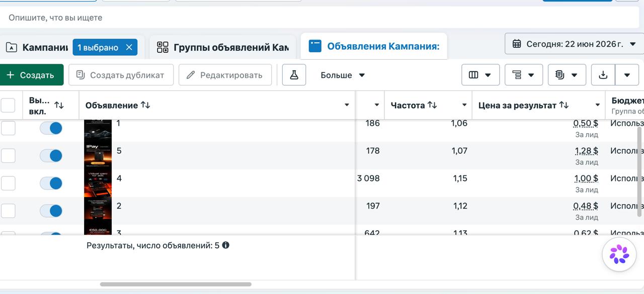The width and height of the screenshot is (644, 294).
Task: Switch to the Группы объявлений tab
Action: click(x=222, y=47)
